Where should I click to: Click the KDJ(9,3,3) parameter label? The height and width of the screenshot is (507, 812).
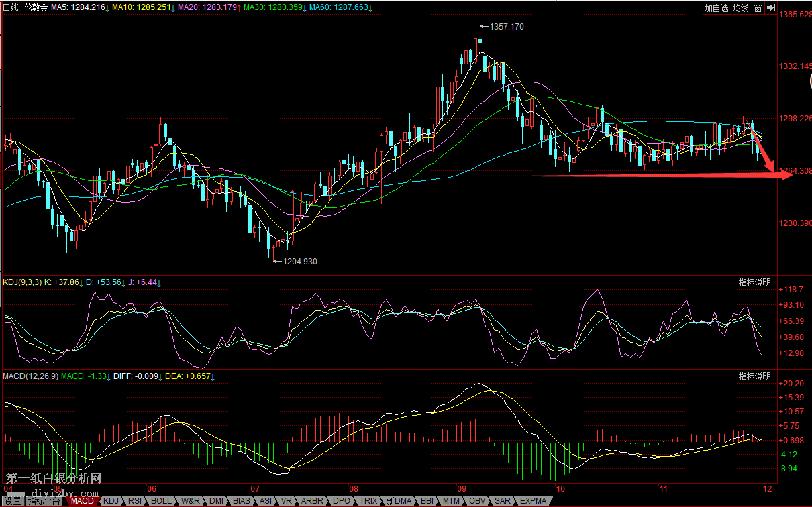coord(21,282)
